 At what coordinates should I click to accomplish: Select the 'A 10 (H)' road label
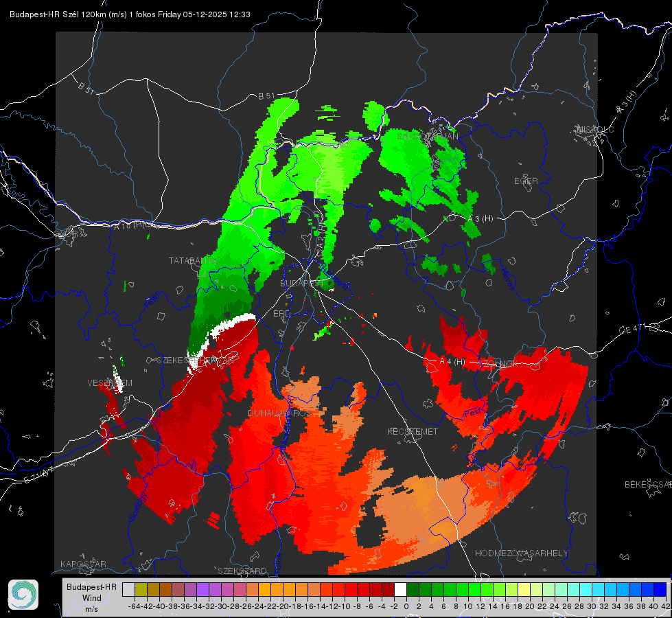[x=133, y=225]
